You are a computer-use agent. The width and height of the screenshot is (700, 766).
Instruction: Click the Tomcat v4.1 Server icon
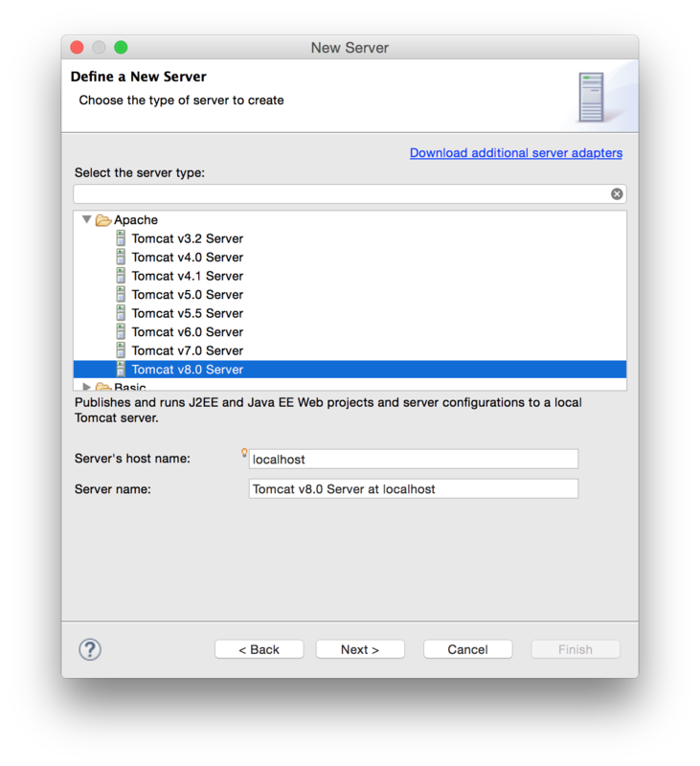point(121,276)
